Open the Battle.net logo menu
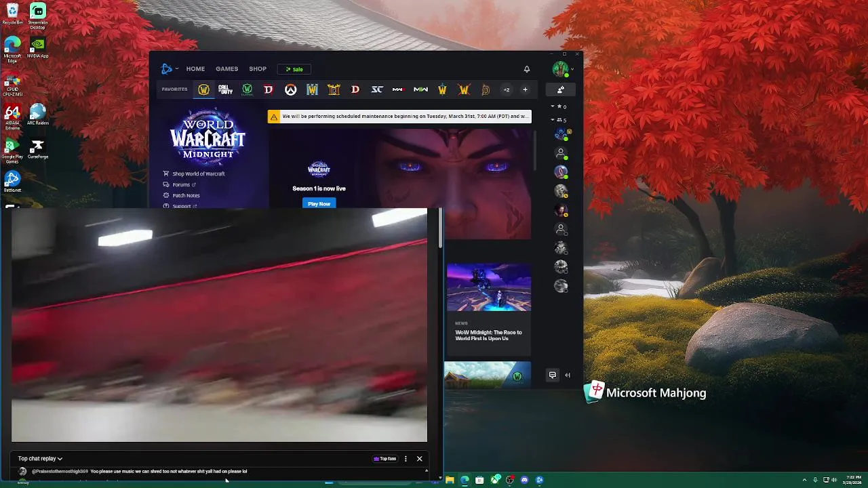 169,69
